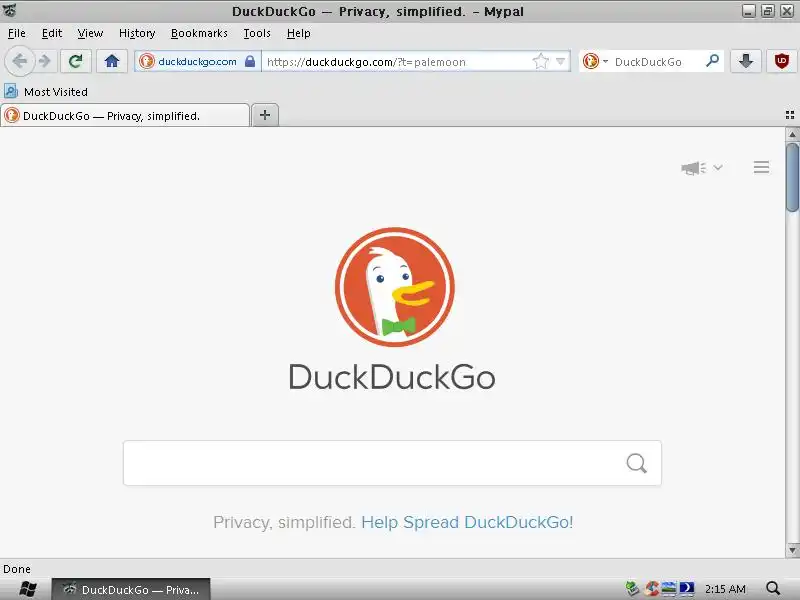Expand the megaphone announcements dropdown

click(x=702, y=167)
